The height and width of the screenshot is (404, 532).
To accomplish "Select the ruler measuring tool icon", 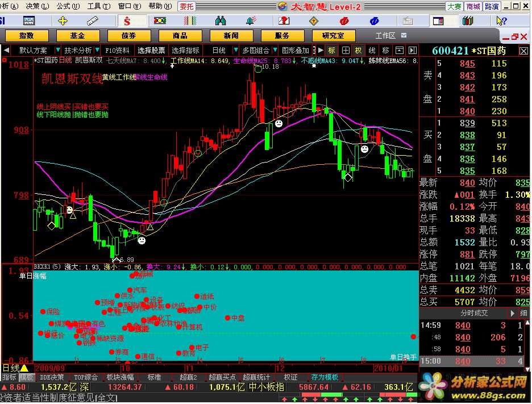I will pos(92,21).
